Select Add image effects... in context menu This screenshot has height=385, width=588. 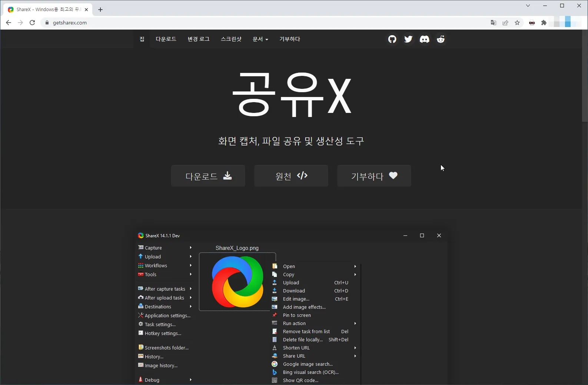point(314,307)
